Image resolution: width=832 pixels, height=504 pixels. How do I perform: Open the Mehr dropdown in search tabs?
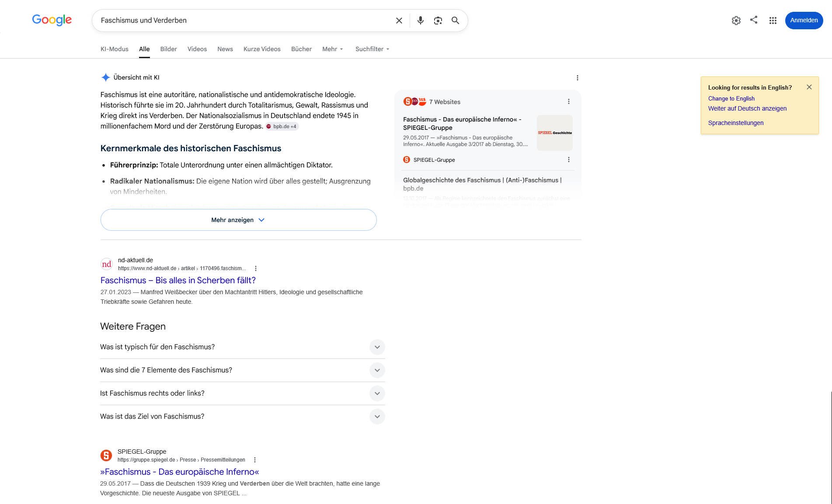[x=333, y=49]
